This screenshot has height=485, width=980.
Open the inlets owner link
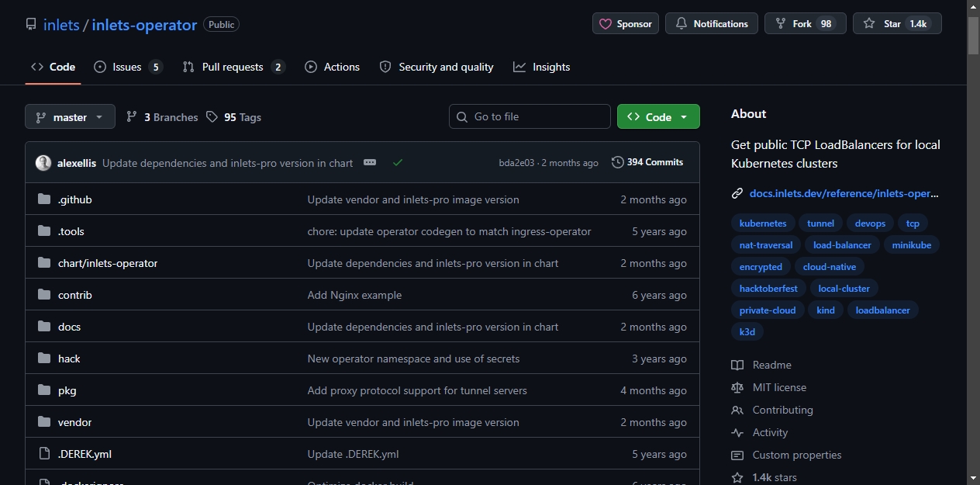tap(61, 25)
